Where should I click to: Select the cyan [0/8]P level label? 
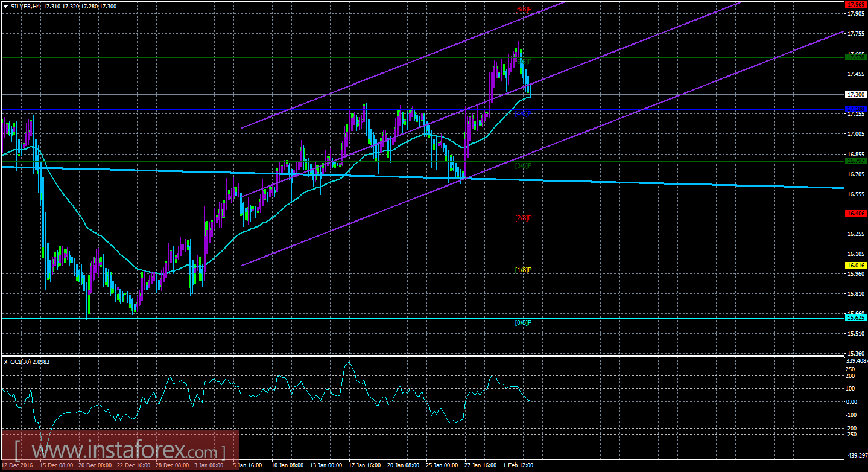coord(523,322)
